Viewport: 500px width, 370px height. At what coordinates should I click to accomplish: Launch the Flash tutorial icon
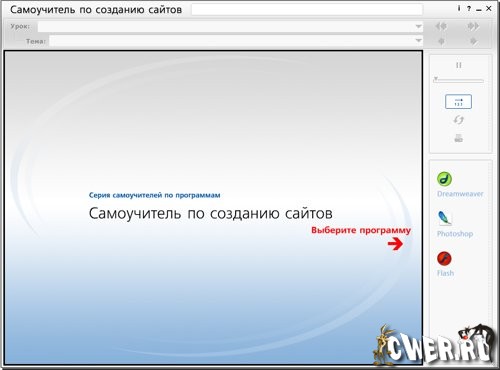click(444, 258)
